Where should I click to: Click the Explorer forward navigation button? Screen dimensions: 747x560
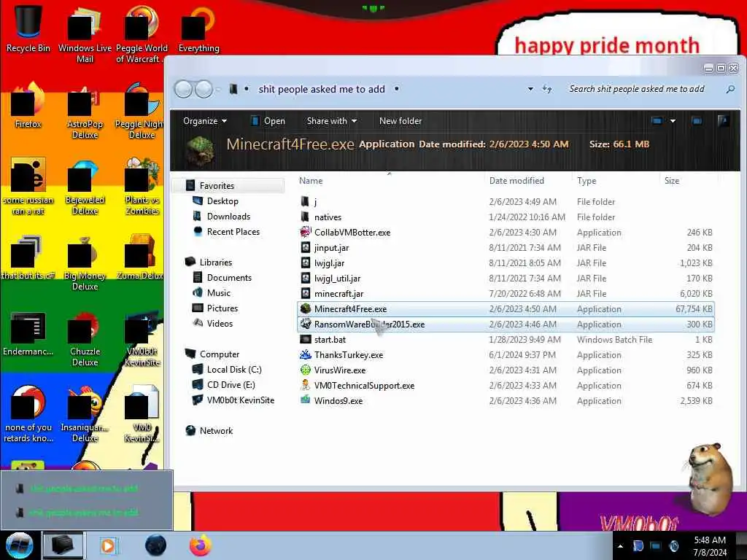(x=204, y=89)
